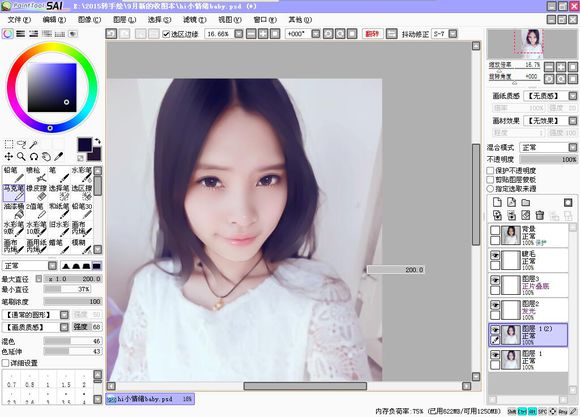Click zoom in plus button in toolbar
Image resolution: width=580 pixels, height=417 pixels.
(x=263, y=34)
